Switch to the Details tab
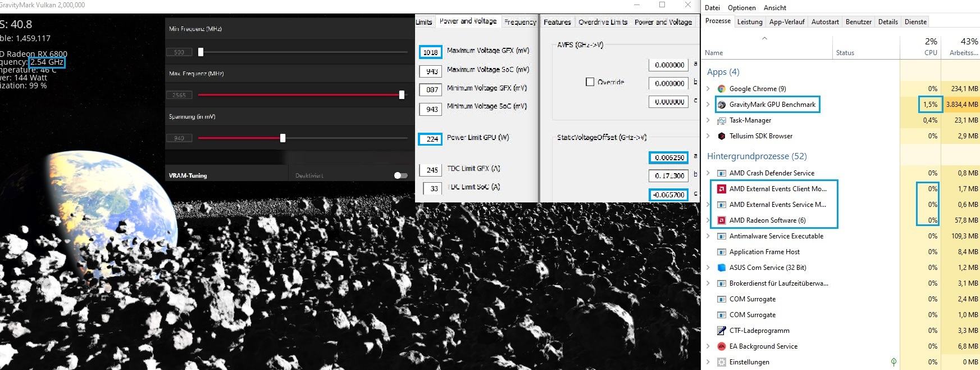980x370 pixels. click(888, 22)
